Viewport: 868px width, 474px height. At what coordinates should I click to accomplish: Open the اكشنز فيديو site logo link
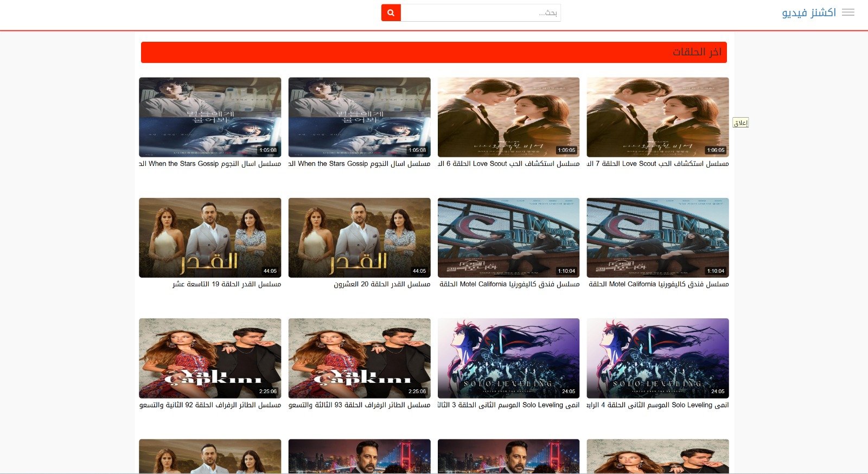pos(808,12)
